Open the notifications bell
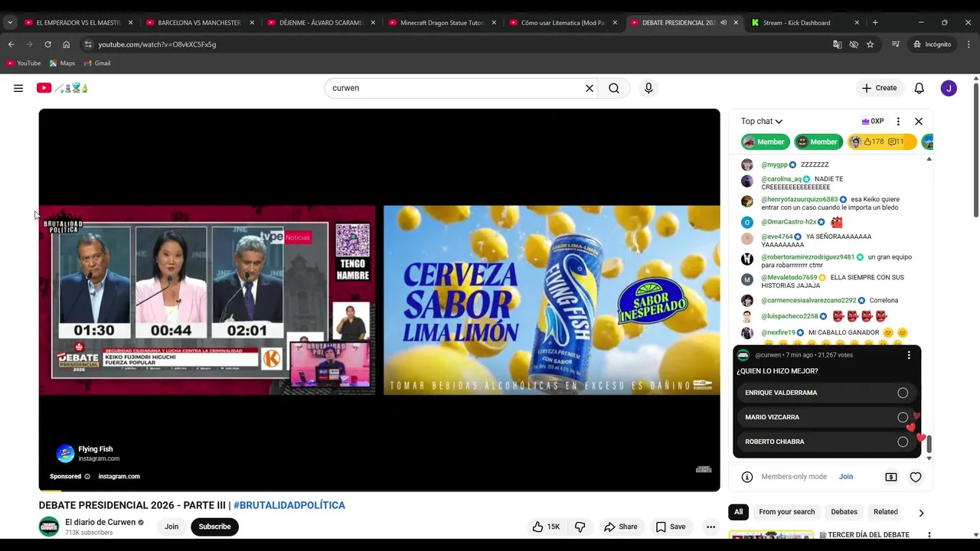The image size is (980, 551). click(920, 88)
